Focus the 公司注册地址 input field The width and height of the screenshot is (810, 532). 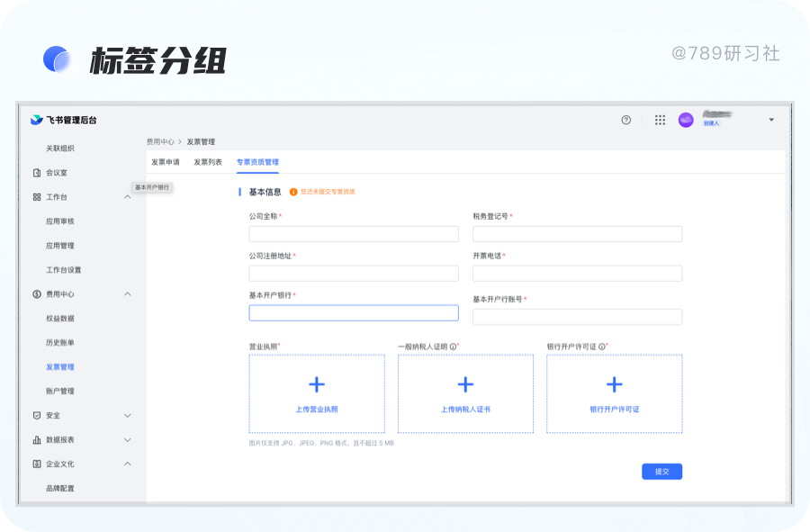pyautogui.click(x=354, y=274)
